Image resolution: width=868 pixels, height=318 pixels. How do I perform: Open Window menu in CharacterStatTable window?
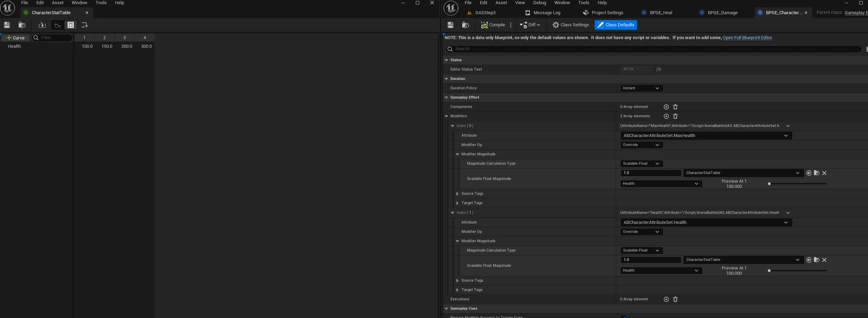(x=79, y=3)
